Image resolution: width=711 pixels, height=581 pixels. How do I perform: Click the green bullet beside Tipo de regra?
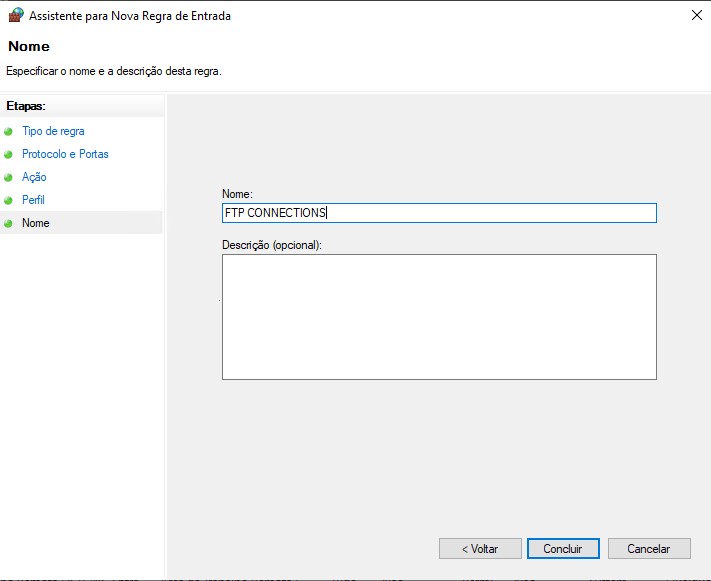coord(9,131)
